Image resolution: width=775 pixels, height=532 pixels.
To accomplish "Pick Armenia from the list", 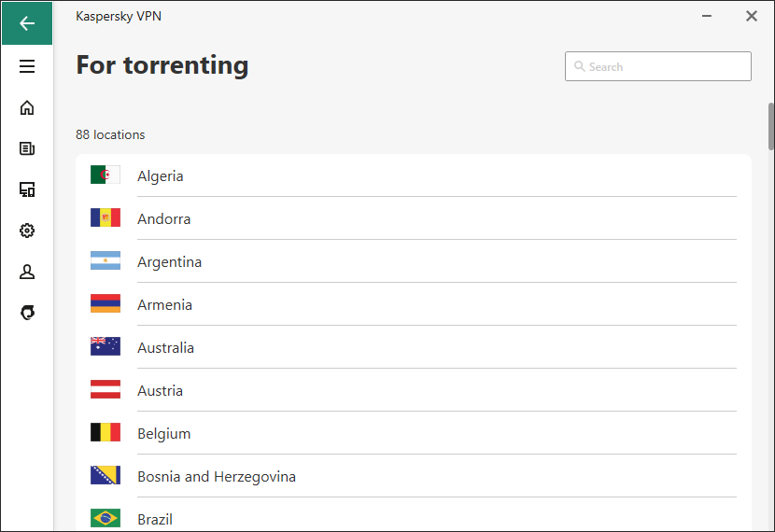I will (414, 304).
